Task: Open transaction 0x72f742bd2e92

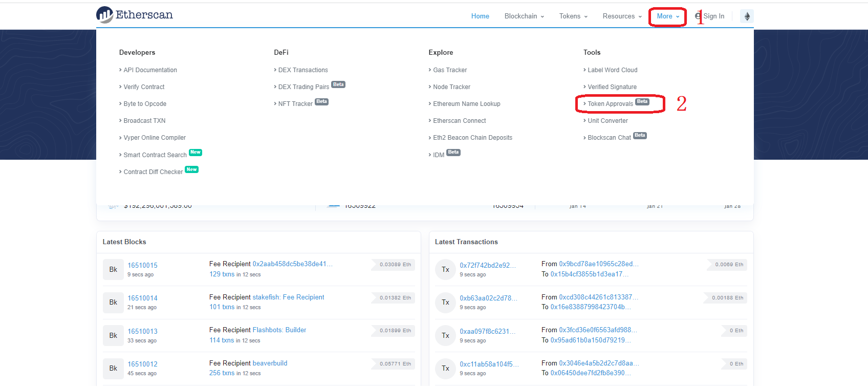Action: 488,266
